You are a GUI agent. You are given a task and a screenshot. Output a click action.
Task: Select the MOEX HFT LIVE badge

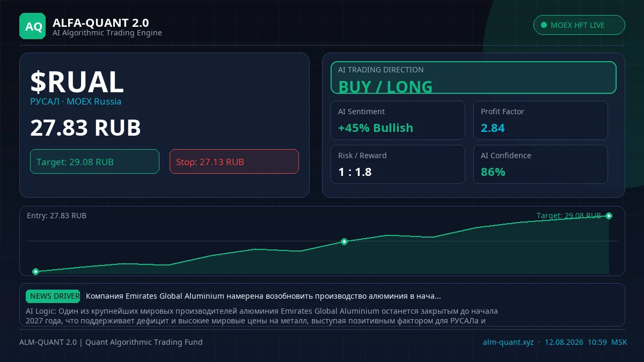tap(579, 25)
